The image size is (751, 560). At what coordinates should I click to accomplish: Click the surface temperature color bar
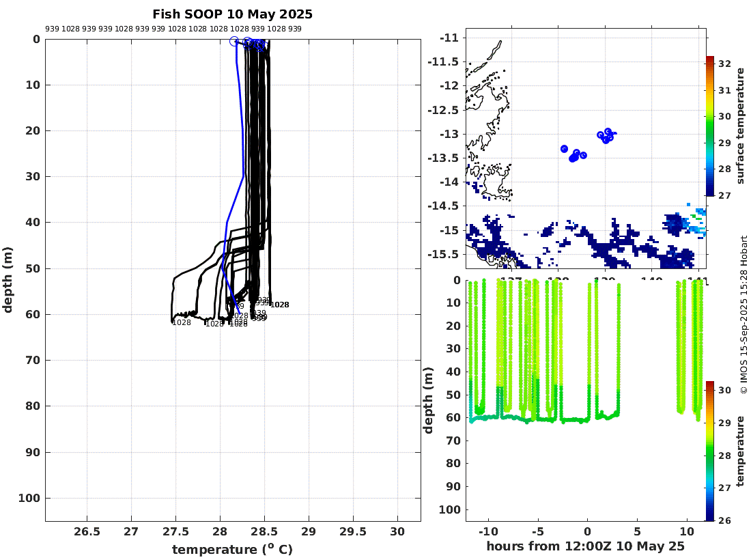(x=710, y=126)
